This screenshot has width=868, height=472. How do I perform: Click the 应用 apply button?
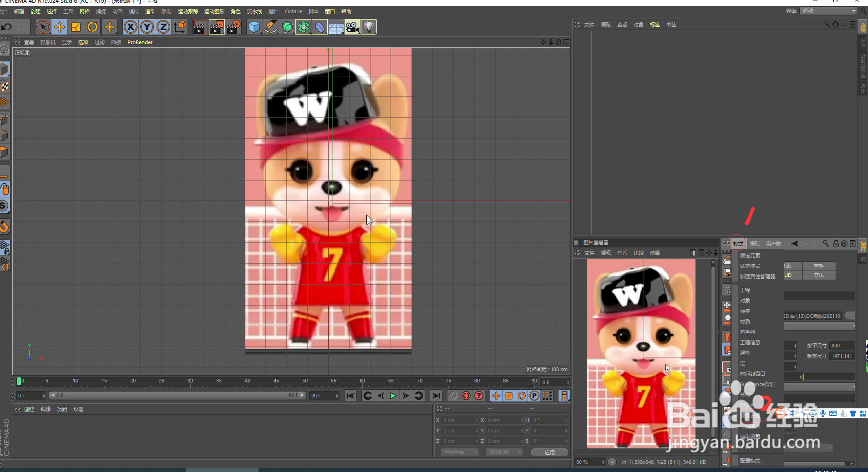click(550, 452)
